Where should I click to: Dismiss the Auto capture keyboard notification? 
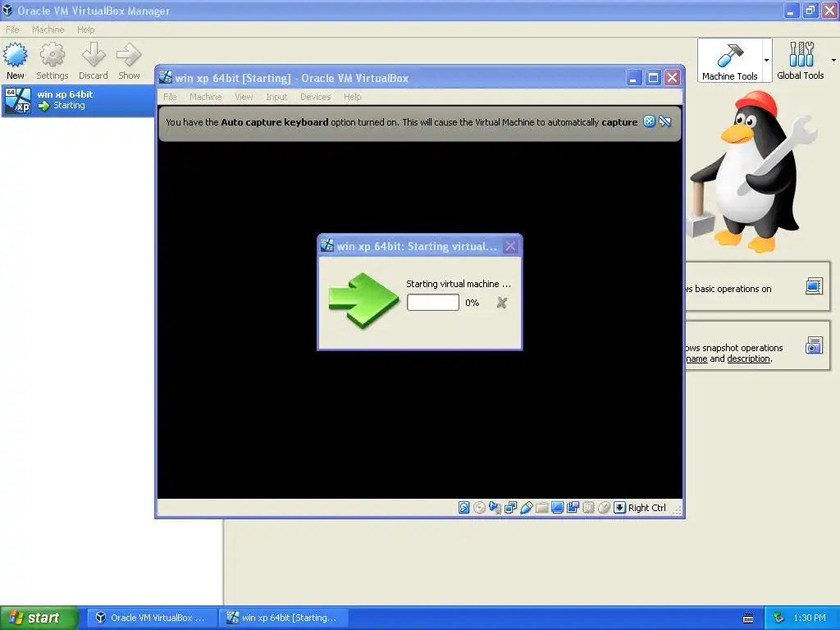[x=650, y=121]
